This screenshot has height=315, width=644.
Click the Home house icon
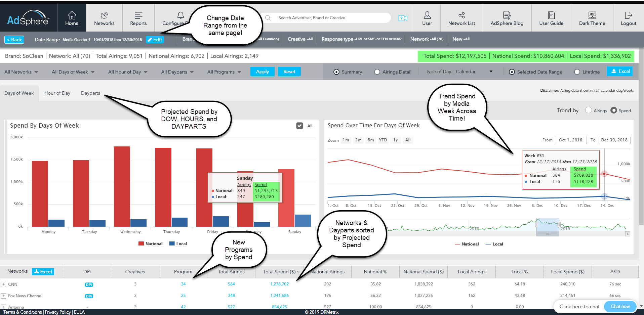pos(72,15)
